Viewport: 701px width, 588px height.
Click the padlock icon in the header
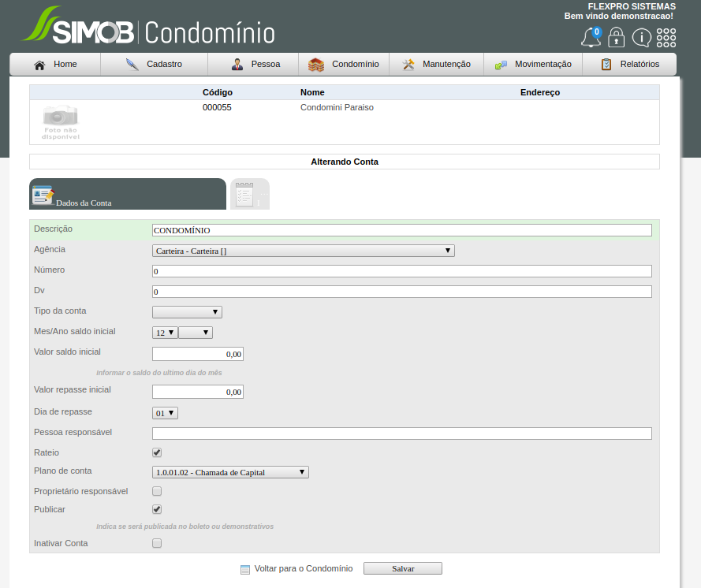point(616,37)
